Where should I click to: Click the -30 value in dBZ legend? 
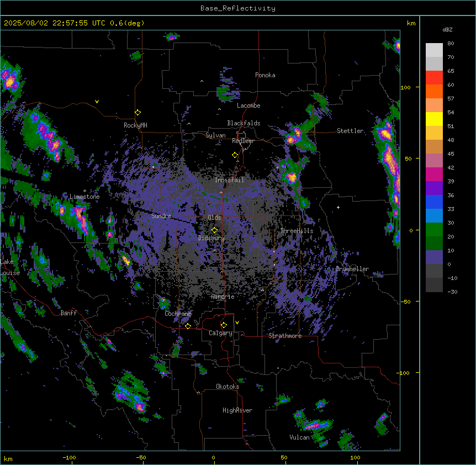[452, 292]
